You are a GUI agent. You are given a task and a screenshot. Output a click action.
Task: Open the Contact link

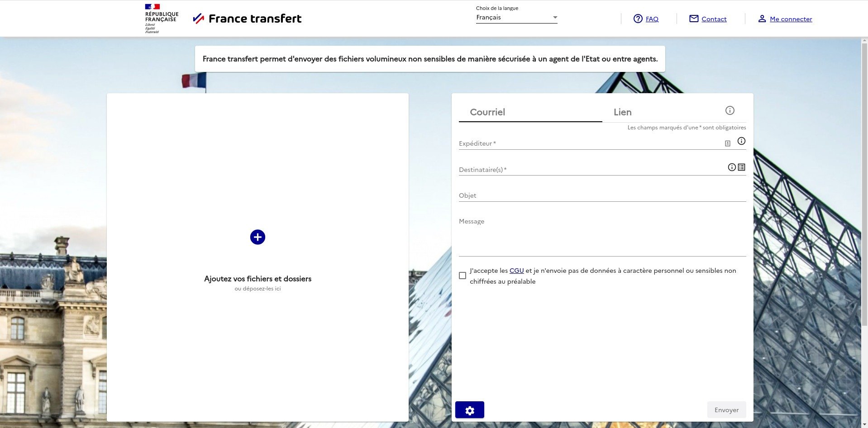click(x=714, y=19)
